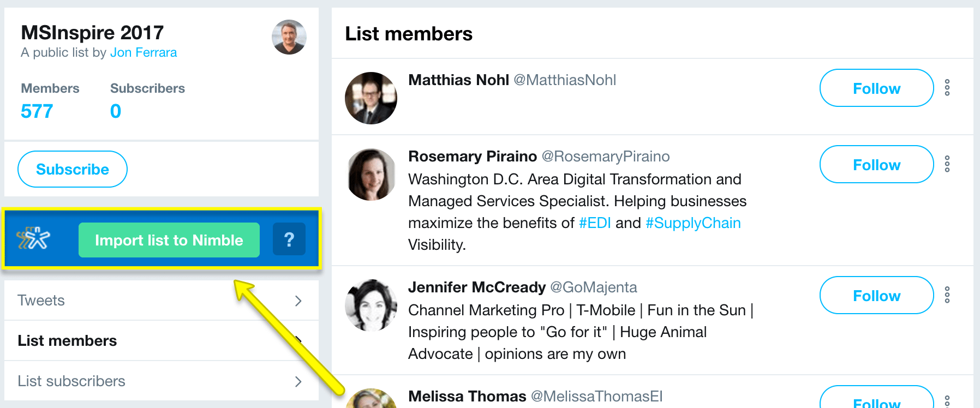The image size is (980, 408).
Task: Open the Tweets menu item
Action: click(x=41, y=301)
